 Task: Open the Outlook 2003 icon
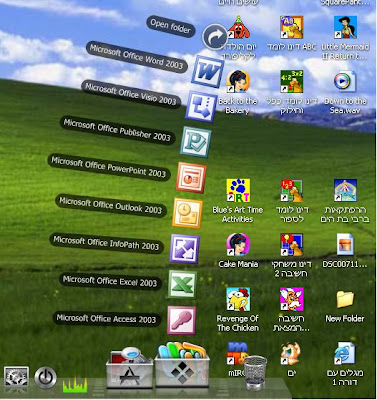(187, 213)
